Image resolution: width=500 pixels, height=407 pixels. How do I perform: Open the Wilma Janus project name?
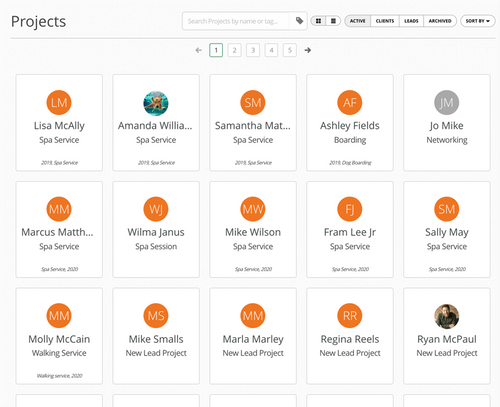coord(156,232)
